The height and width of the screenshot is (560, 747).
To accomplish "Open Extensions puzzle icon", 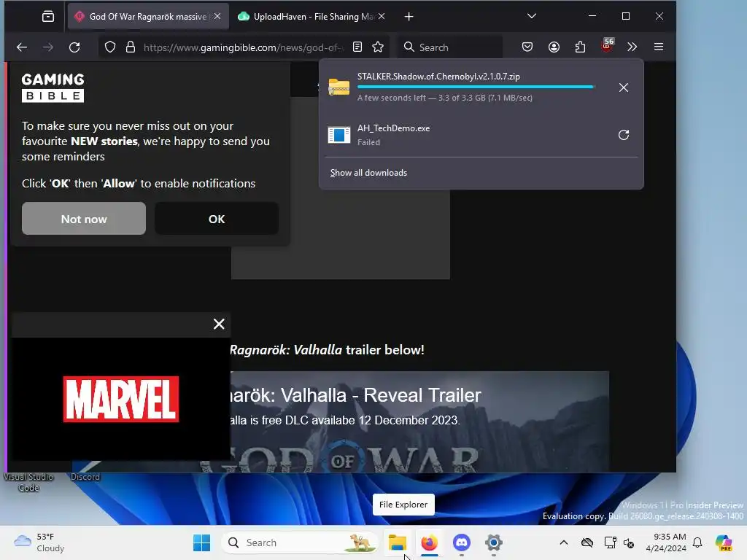I will (580, 47).
